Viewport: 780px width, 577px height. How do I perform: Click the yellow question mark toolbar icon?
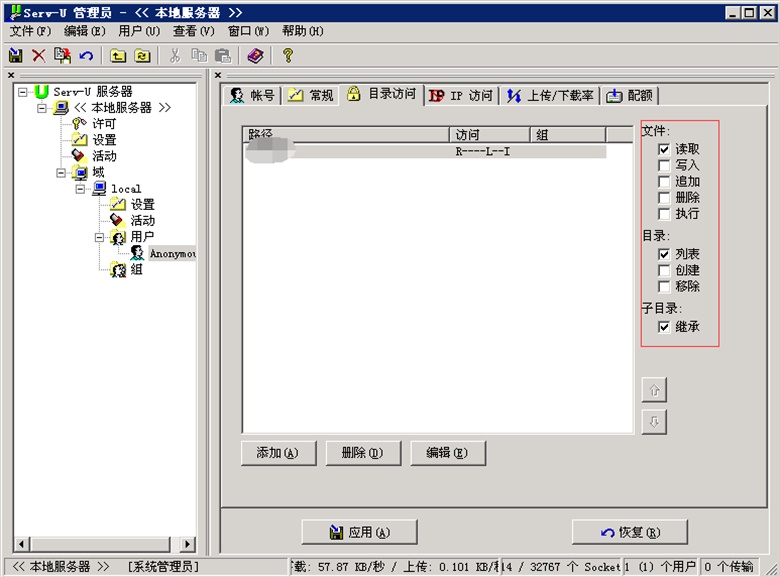(288, 55)
